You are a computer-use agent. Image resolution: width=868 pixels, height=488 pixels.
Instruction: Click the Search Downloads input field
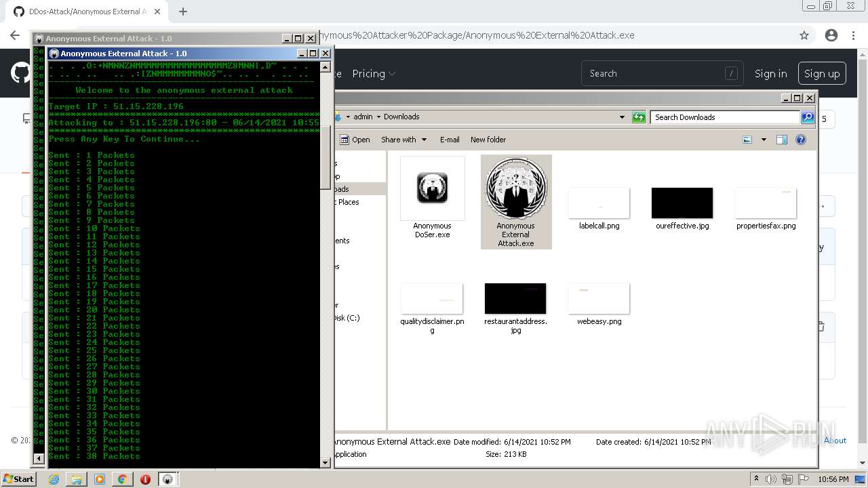[725, 117]
